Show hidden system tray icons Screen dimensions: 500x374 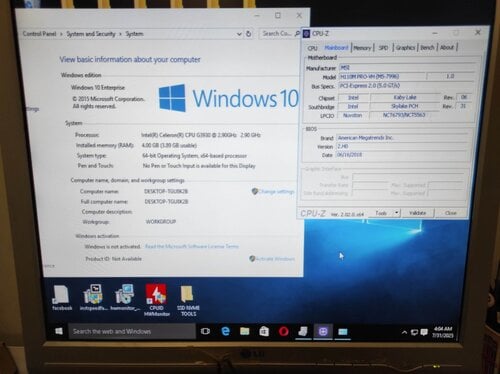(x=404, y=332)
